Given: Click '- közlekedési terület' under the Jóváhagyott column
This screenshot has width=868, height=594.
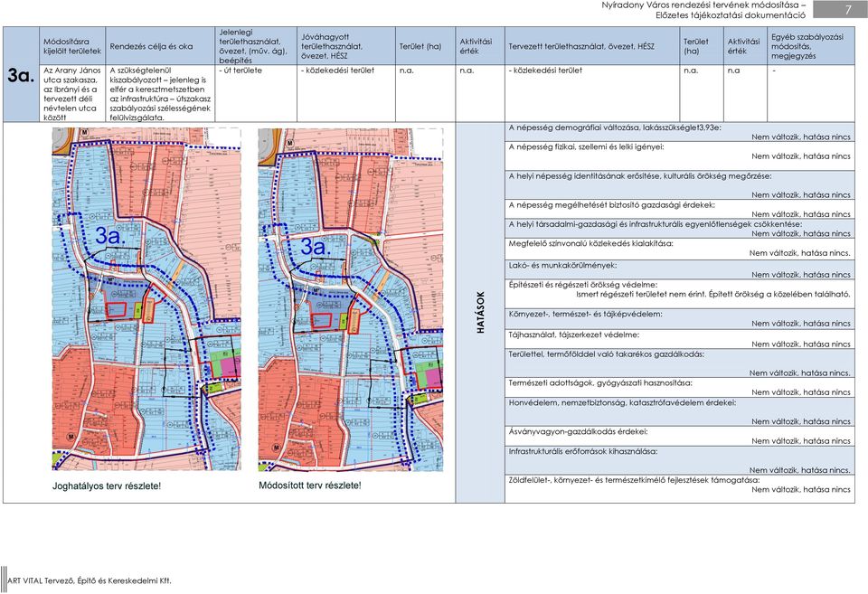Looking at the screenshot, I should point(346,93).
